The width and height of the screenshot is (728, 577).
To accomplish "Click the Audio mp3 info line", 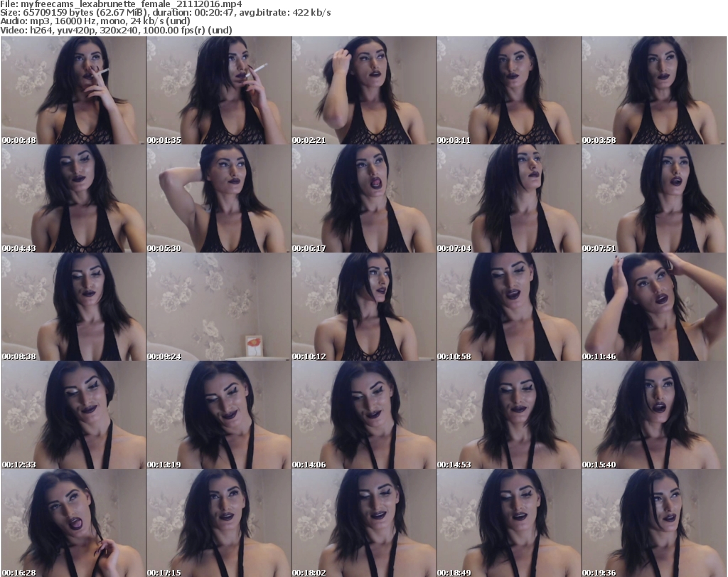I will 95,21.
